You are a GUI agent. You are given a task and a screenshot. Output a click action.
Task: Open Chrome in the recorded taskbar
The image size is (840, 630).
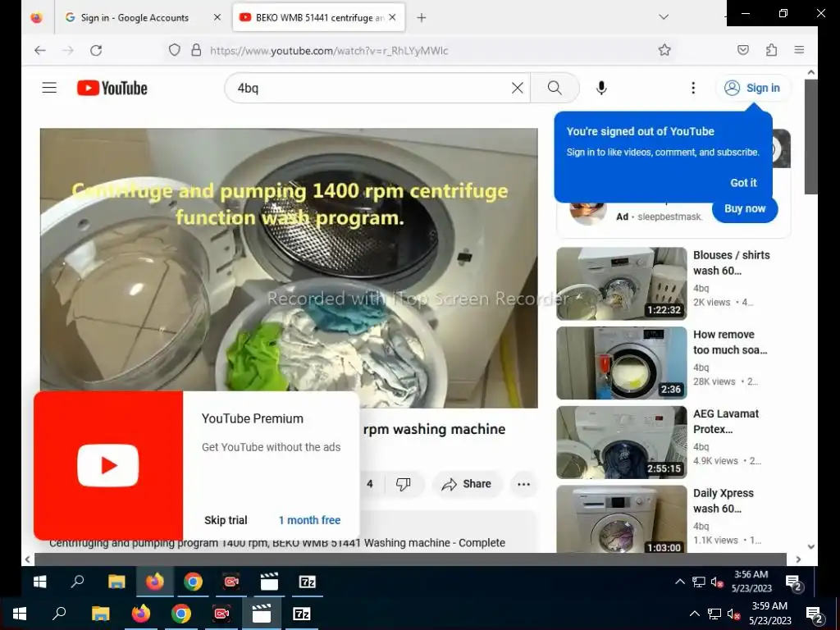193,582
